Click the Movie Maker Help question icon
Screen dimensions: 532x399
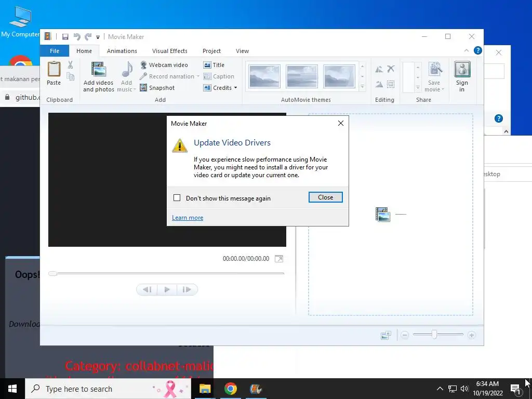click(x=478, y=50)
